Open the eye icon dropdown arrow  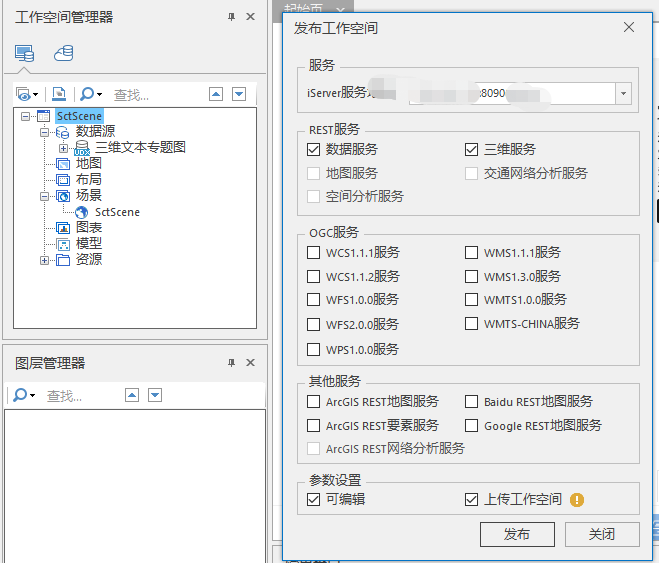[36, 95]
